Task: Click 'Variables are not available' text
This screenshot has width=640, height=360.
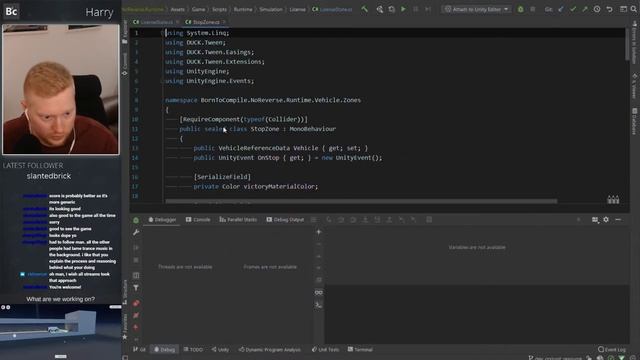Action: tap(477, 247)
